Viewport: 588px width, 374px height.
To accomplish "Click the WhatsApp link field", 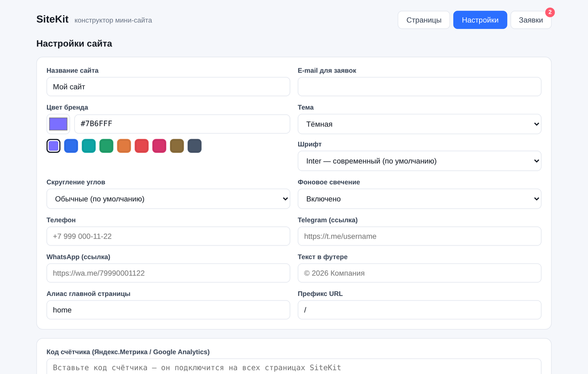I will click(168, 273).
